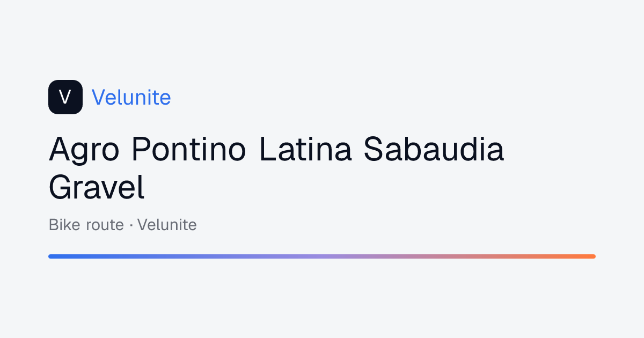
Task: Click the gray Velunite text in the subtitle
Action: tap(167, 225)
